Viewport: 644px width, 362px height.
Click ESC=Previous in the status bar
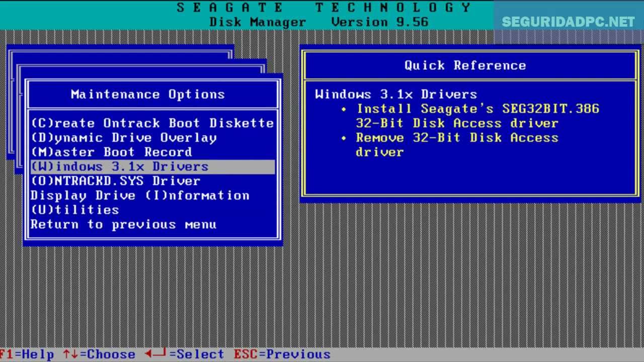(282, 354)
